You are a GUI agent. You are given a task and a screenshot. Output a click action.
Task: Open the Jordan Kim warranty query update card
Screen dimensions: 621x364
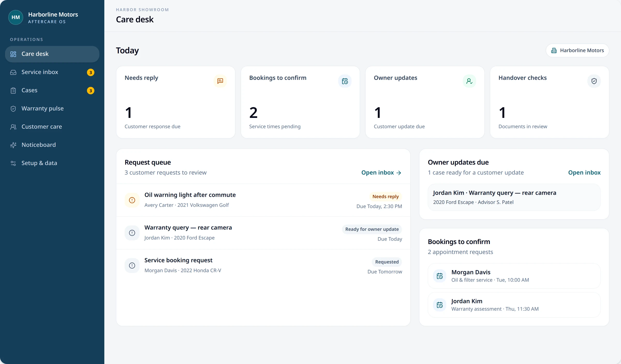click(x=514, y=198)
